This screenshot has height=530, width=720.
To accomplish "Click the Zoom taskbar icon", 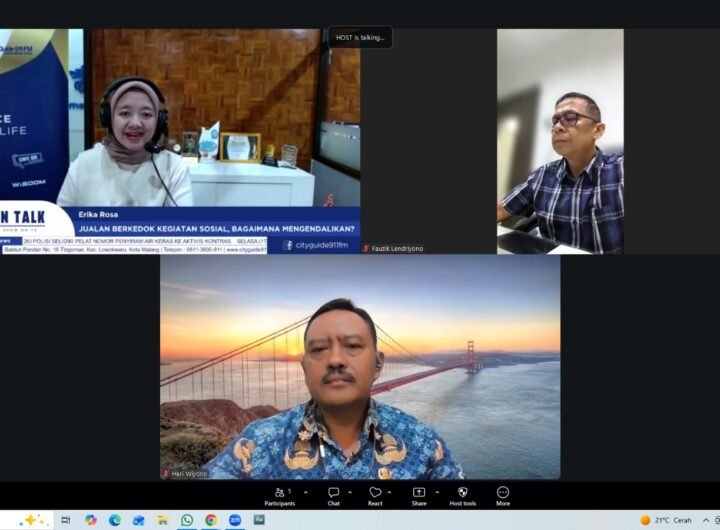I will (235, 520).
